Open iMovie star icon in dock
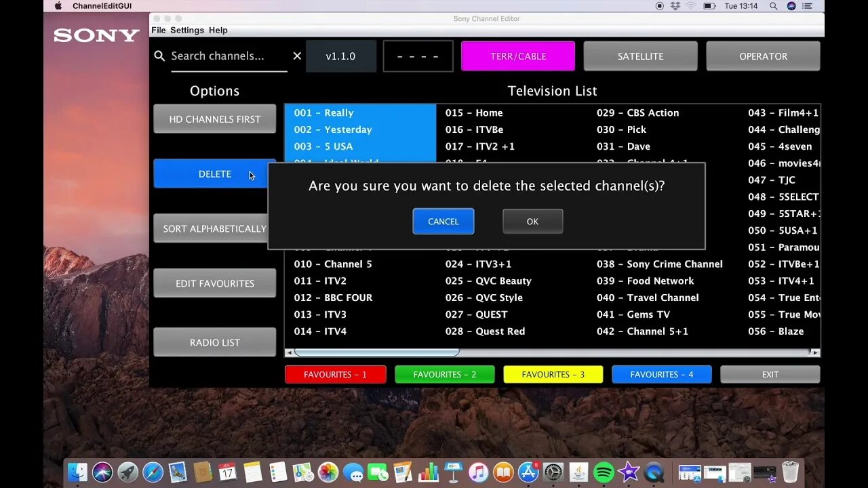 coord(629,472)
